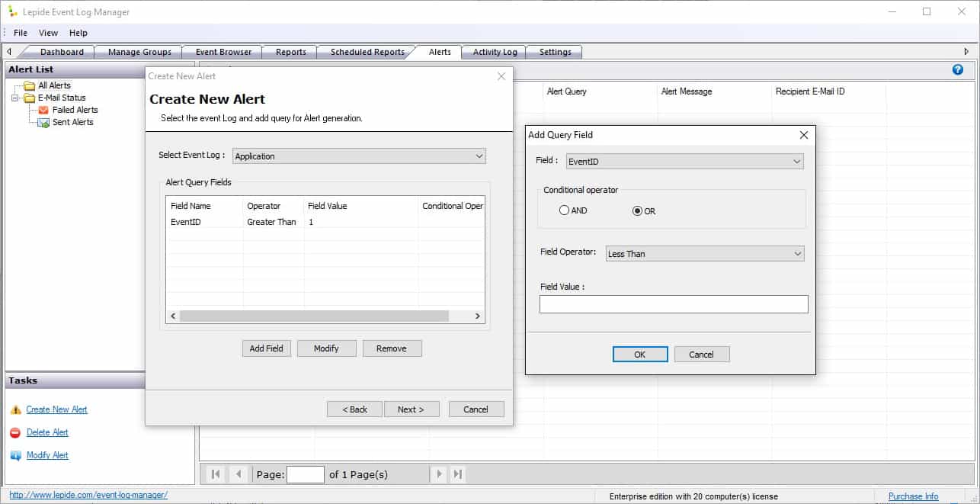Open the Help menu
Screen dimensions: 980x504
[x=78, y=33]
